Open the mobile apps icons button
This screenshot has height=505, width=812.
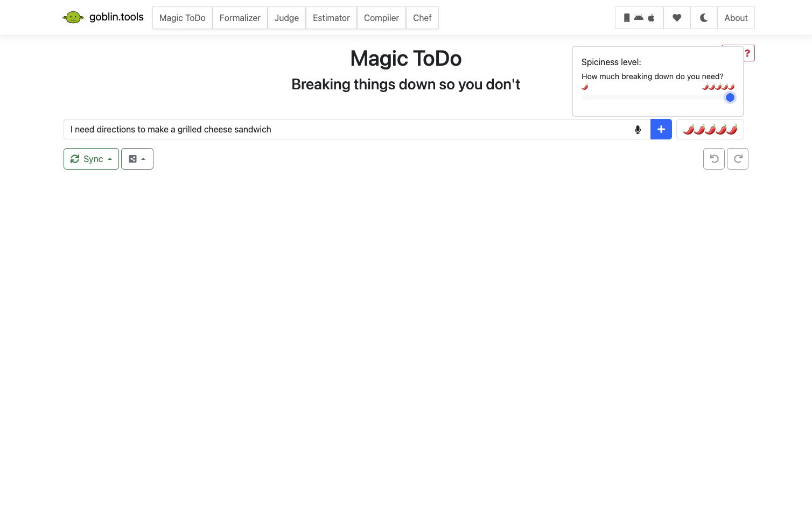[x=639, y=18]
